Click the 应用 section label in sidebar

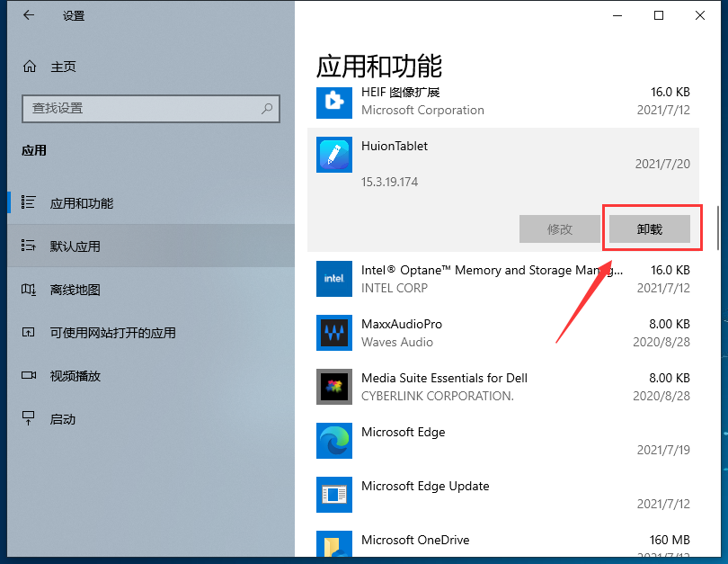point(34,150)
